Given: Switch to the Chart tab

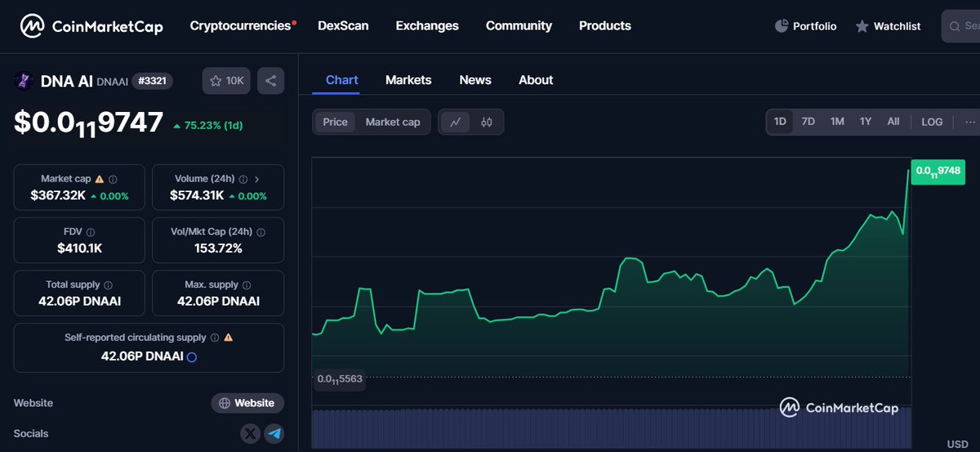Looking at the screenshot, I should (341, 80).
